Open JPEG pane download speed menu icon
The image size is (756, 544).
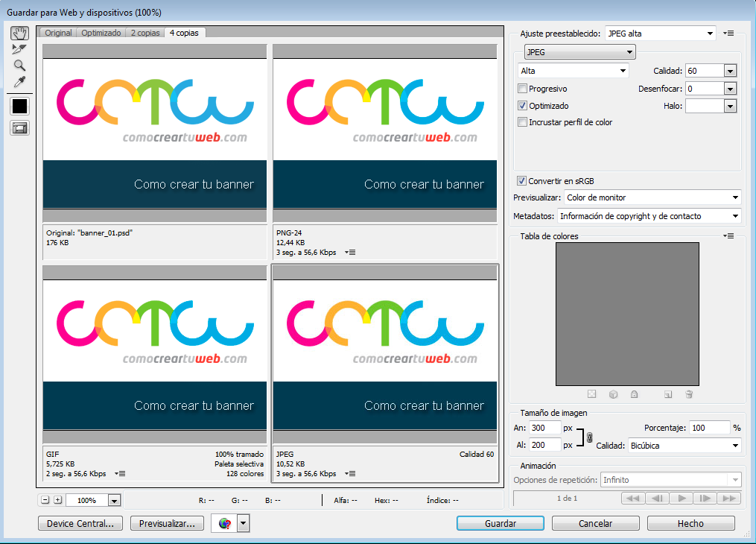pyautogui.click(x=350, y=474)
